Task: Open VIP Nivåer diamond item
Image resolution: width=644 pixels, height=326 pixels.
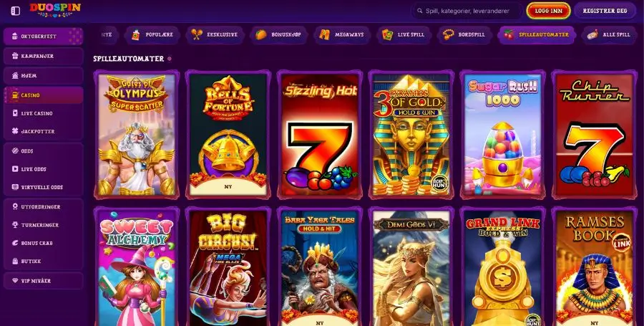Action: coord(43,281)
